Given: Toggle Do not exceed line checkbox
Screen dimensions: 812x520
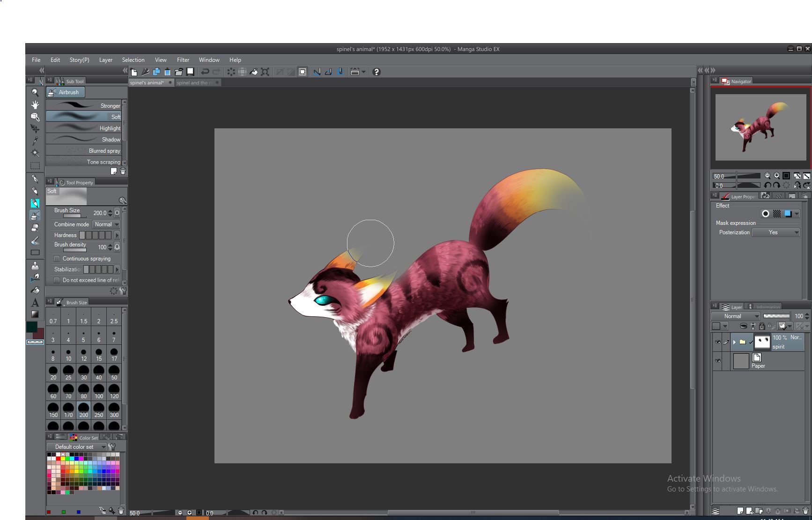Looking at the screenshot, I should (57, 280).
